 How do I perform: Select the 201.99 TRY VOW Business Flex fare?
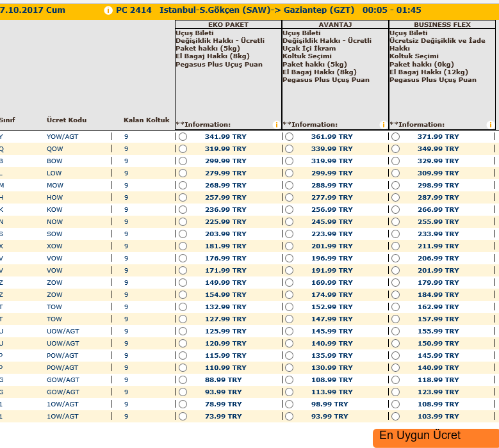click(396, 271)
